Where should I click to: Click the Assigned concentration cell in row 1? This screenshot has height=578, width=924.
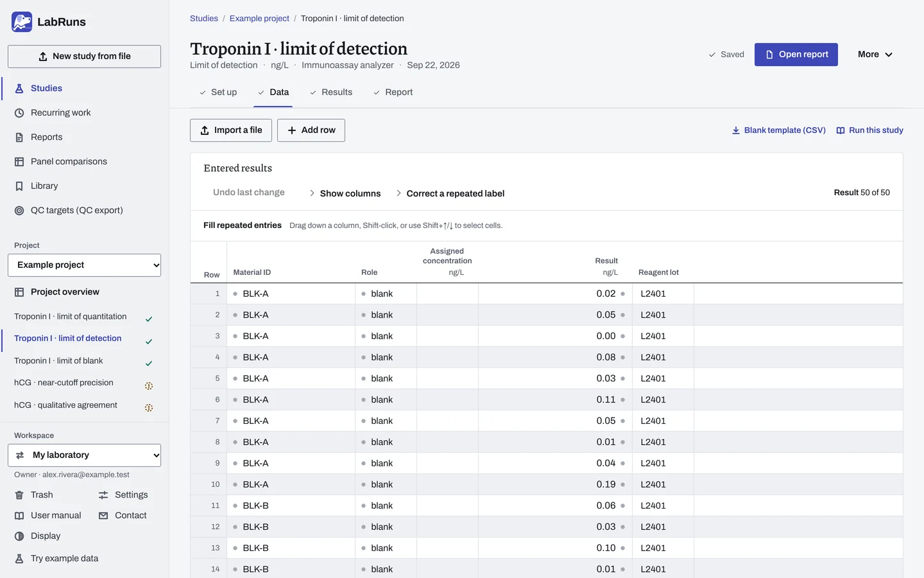tap(447, 293)
